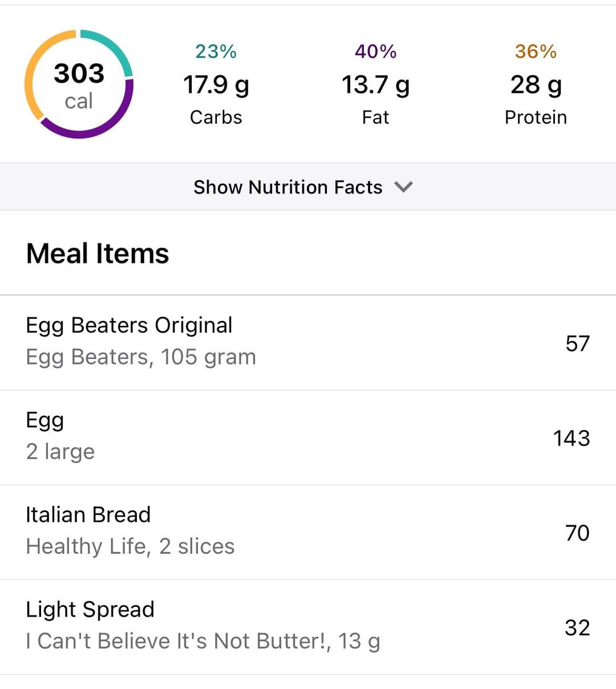The image size is (616, 689).
Task: Tap the 57 calorie count for Egg Beaters
Action: coord(577,343)
